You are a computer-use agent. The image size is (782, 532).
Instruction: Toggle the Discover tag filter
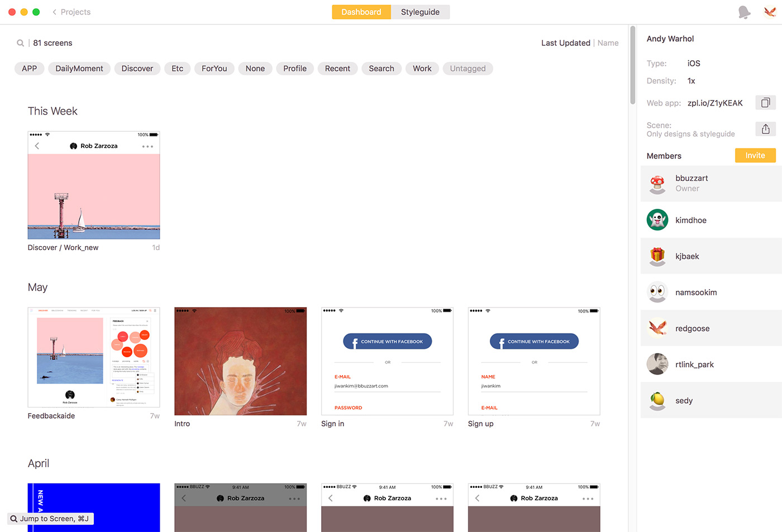coord(137,69)
